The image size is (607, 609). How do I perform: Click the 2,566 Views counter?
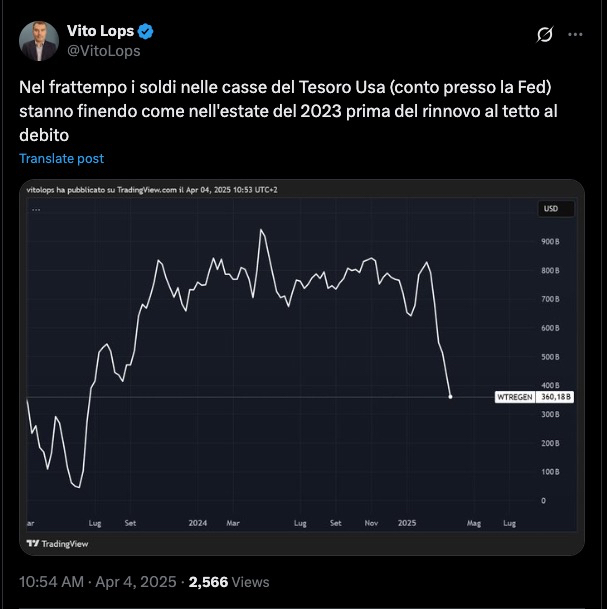pos(229,581)
